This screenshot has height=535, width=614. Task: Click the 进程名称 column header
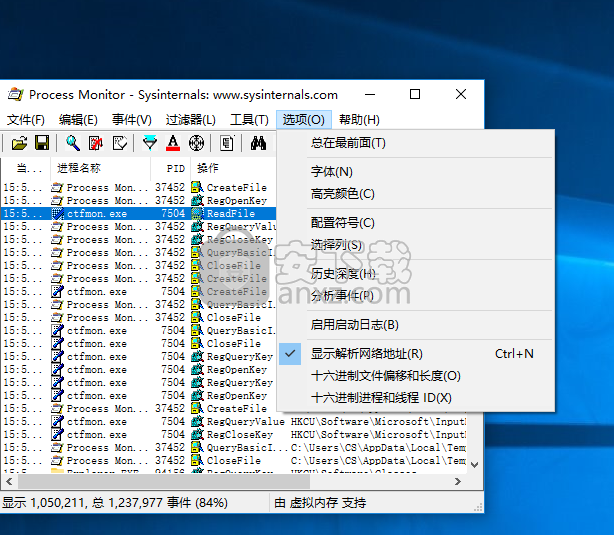100,168
